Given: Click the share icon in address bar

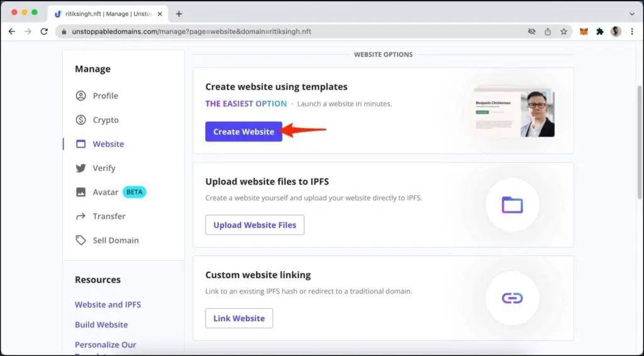Looking at the screenshot, I should [548, 31].
